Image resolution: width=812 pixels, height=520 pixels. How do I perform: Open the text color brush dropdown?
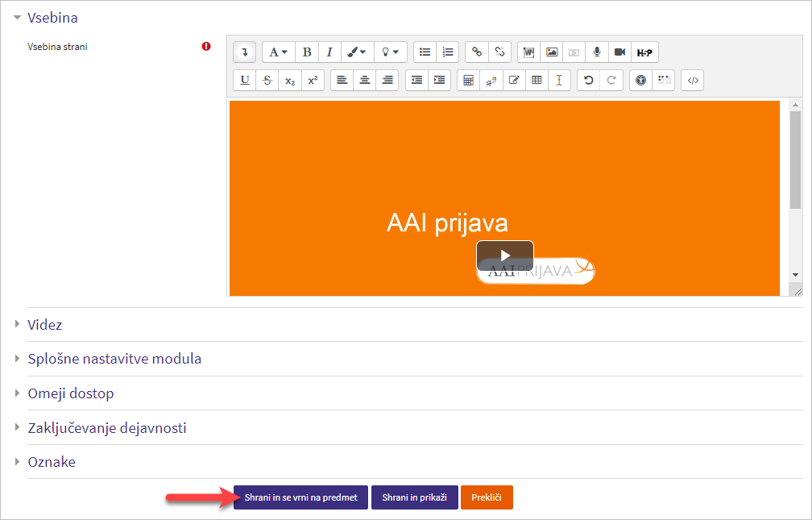[x=358, y=52]
